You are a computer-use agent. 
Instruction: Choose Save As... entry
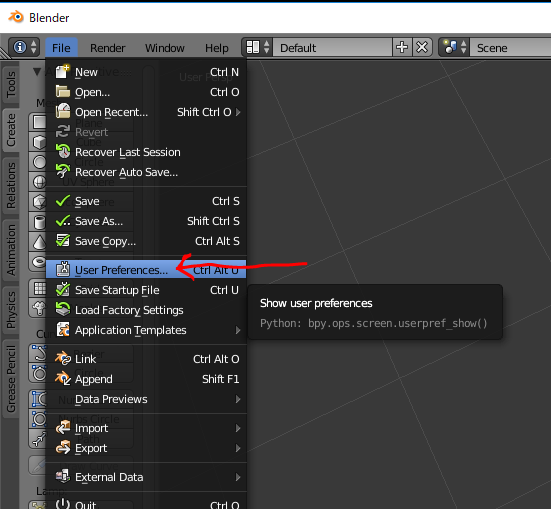point(146,221)
